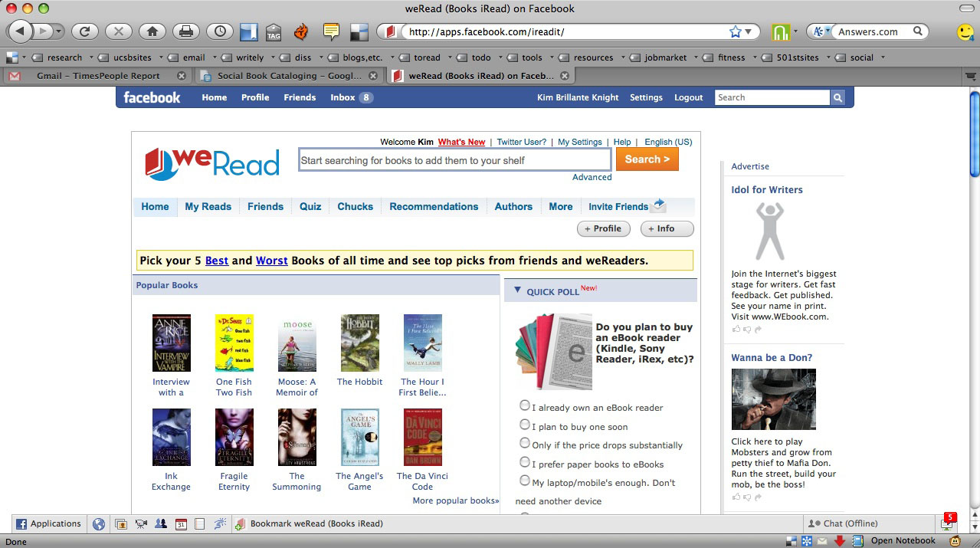Screen dimensions: 980x548
Task: Click the TAG icon in the toolbar
Action: [x=274, y=32]
